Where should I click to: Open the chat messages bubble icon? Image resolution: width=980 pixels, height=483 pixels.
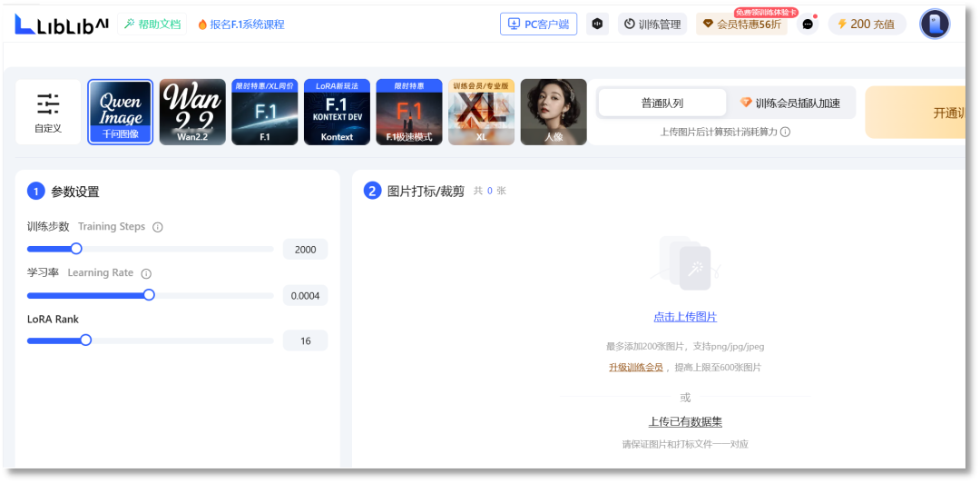[808, 25]
